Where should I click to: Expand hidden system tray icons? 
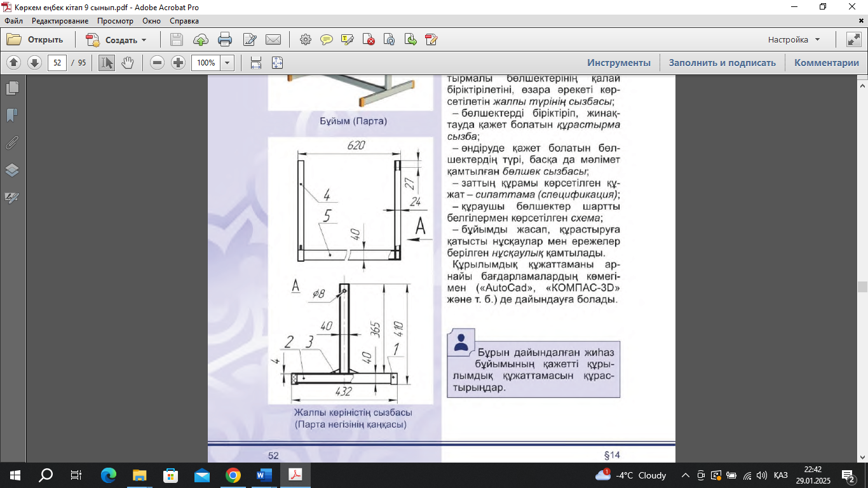685,475
